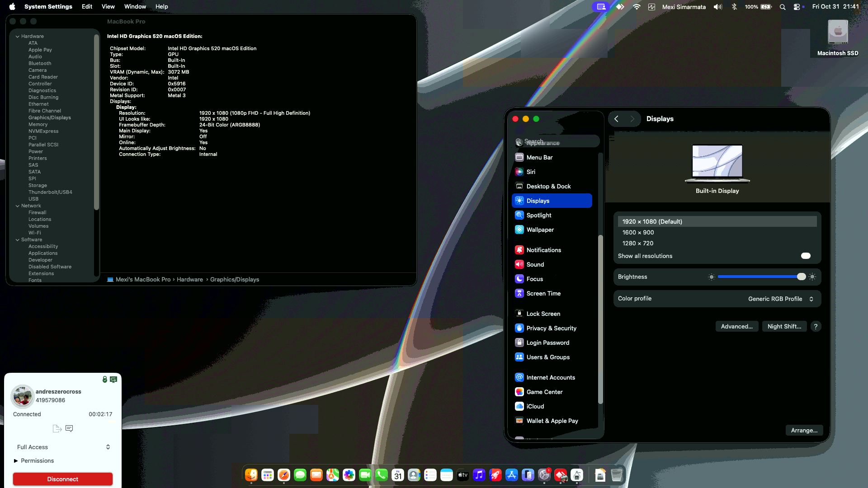Image resolution: width=868 pixels, height=488 pixels.
Task: Open Macintosh SSD drive on desktop
Action: (838, 38)
